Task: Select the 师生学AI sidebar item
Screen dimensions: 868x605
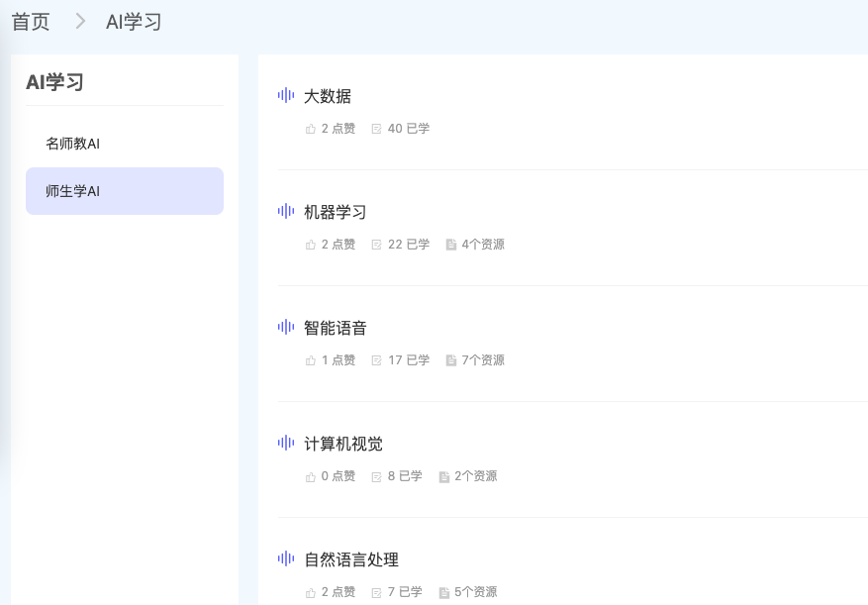Action: tap(124, 190)
